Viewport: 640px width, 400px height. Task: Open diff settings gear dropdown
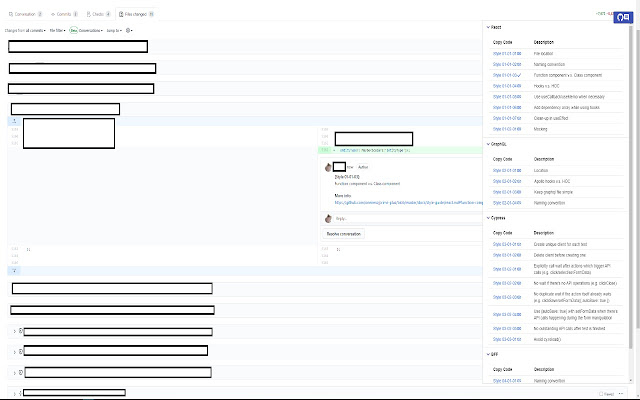pyautogui.click(x=129, y=31)
